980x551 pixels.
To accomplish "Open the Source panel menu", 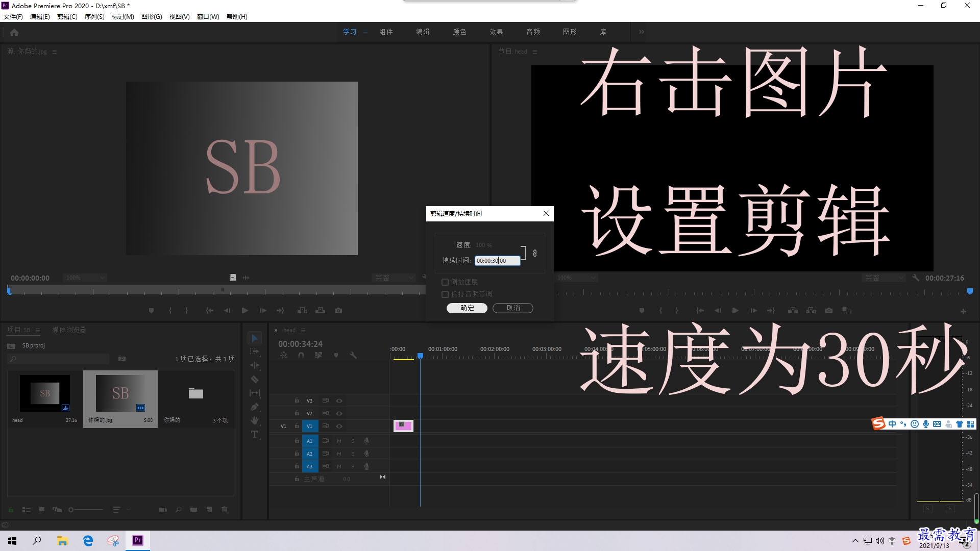I will pos(55,52).
